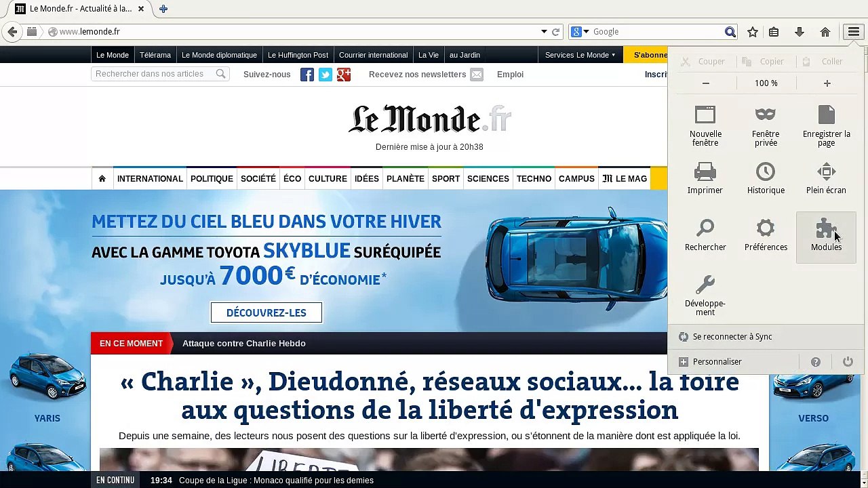
Task: Click the help question mark icon
Action: [816, 362]
